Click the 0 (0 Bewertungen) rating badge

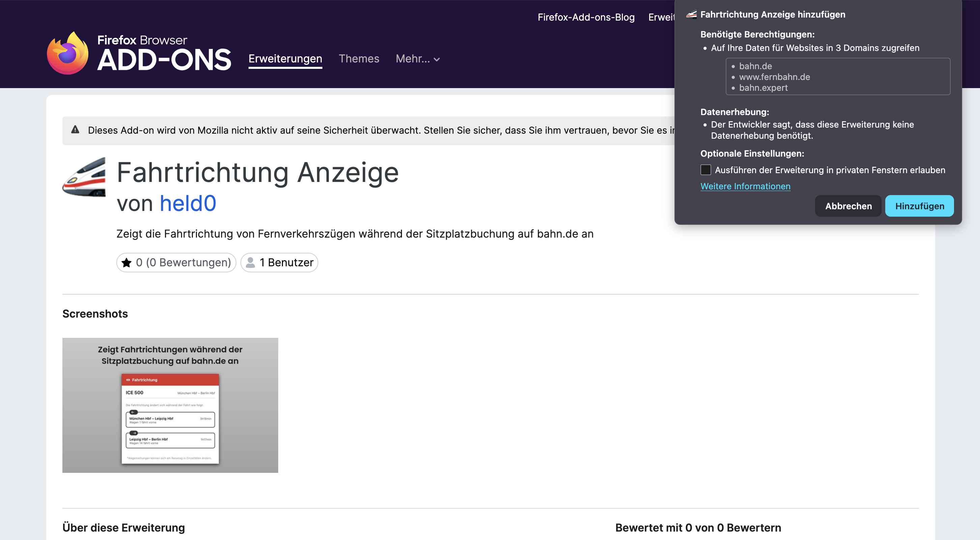[176, 263]
